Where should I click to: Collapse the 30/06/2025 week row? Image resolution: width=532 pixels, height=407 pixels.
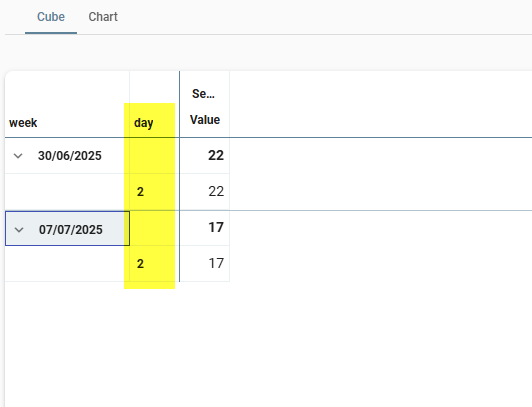18,156
